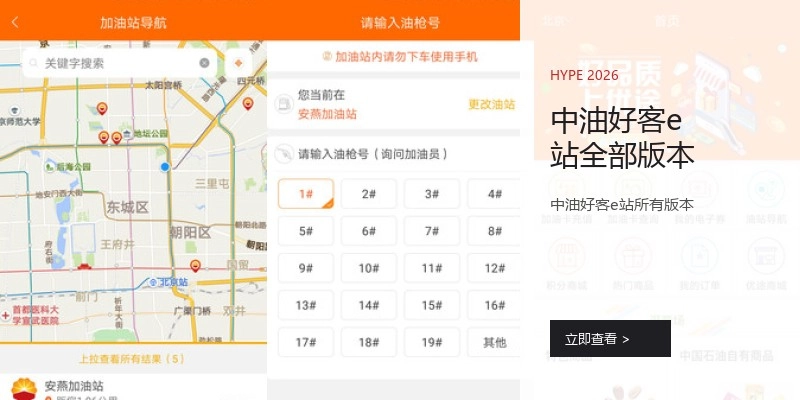Open the 首页 tab title
Screen dimensions: 800x400
point(667,21)
